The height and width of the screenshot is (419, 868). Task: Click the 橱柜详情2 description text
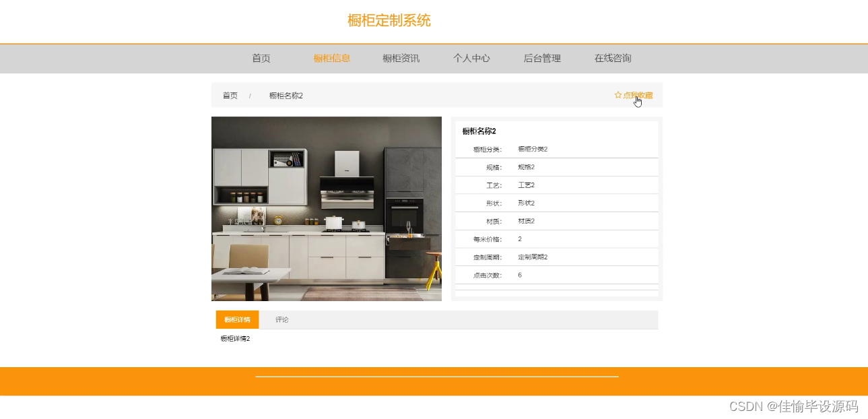[234, 339]
